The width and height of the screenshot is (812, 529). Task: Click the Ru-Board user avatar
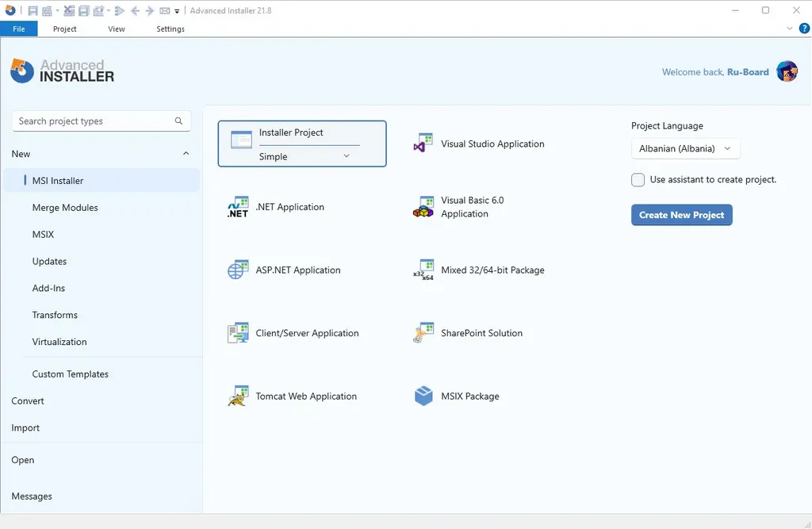[x=787, y=71]
